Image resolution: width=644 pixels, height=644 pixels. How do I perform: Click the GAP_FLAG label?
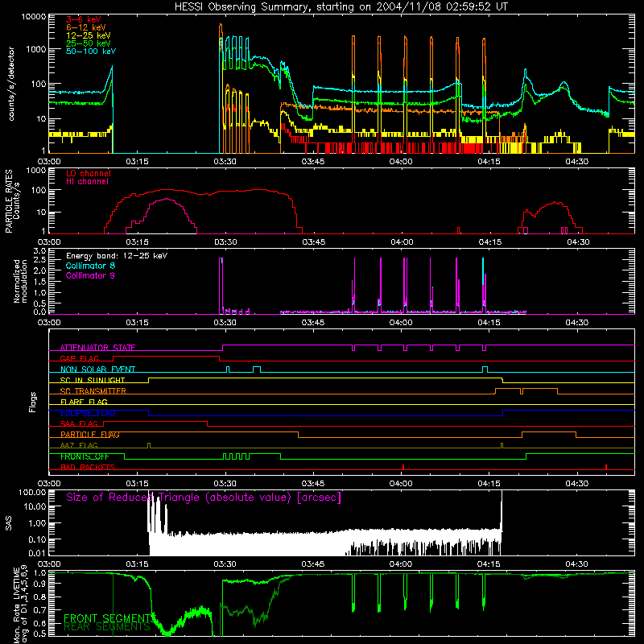(x=79, y=358)
